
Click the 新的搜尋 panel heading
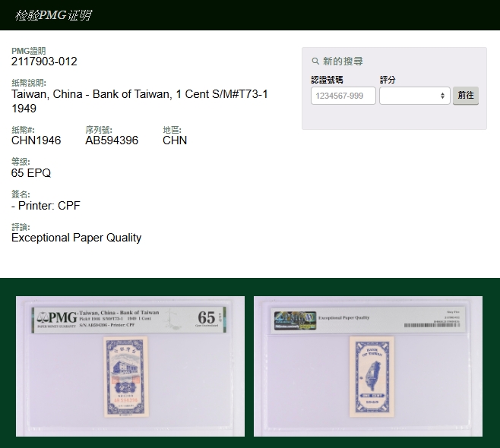coord(343,61)
